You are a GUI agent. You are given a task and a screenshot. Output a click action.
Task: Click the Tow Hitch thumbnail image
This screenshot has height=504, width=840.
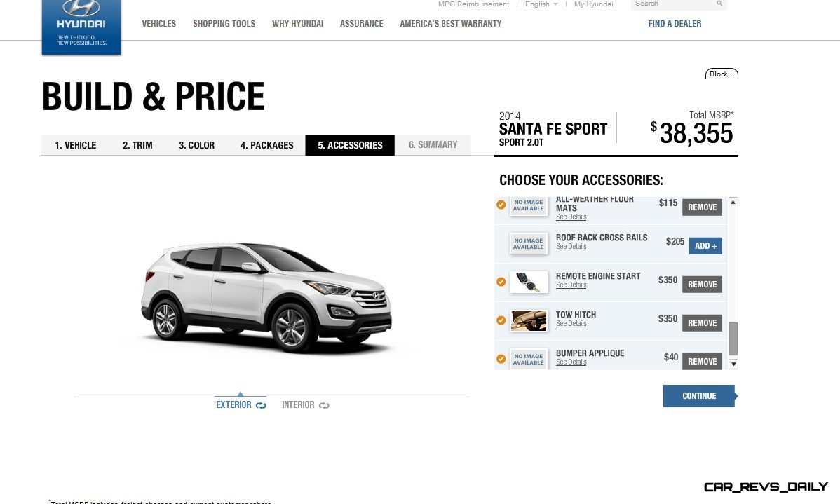529,321
